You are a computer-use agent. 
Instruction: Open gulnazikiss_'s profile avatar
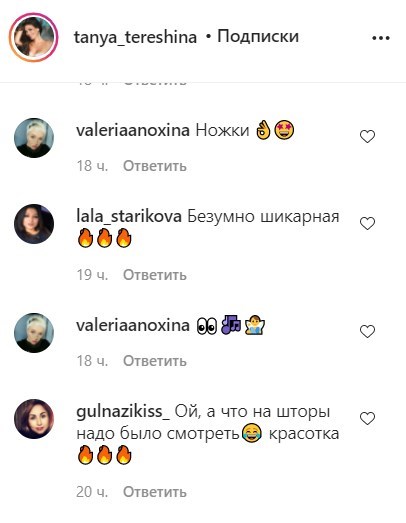click(34, 419)
